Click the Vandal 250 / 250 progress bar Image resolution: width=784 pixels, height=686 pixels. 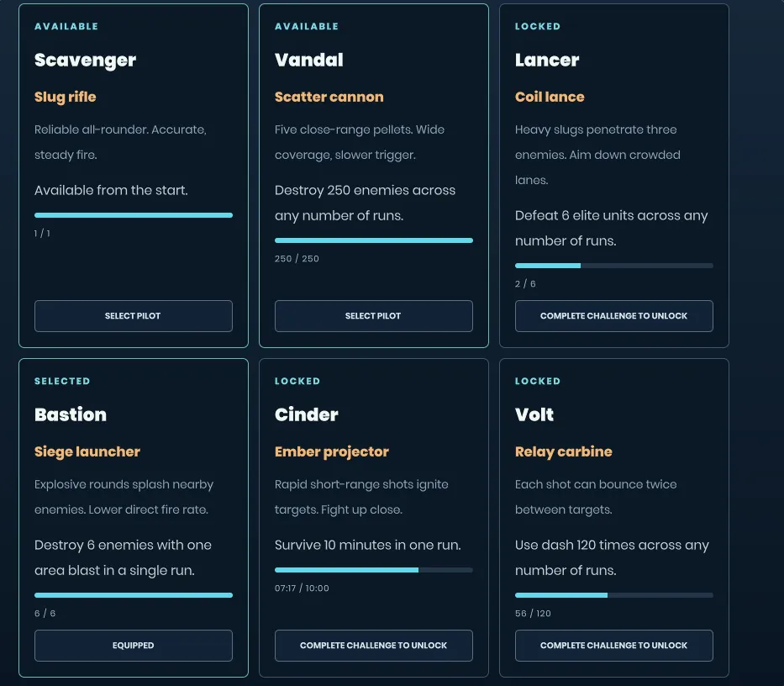pyautogui.click(x=373, y=240)
